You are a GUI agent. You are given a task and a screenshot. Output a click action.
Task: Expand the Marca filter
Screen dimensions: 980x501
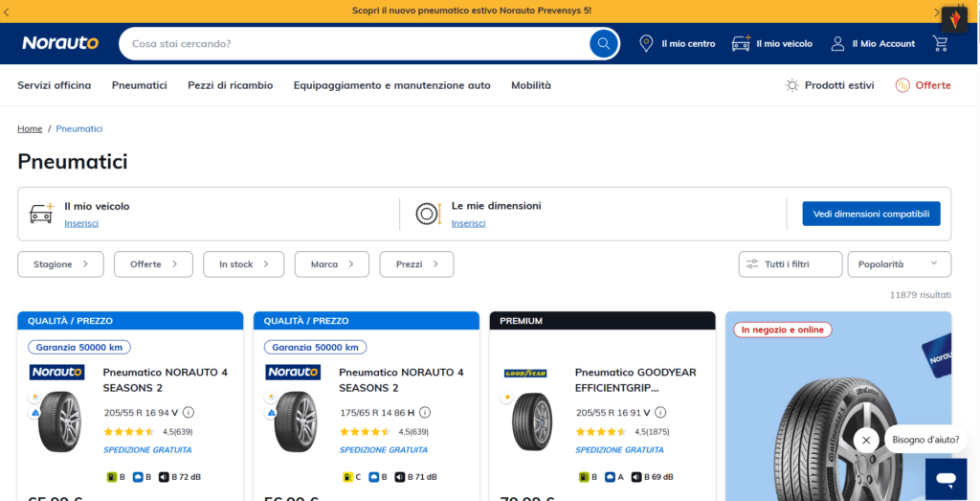coord(332,264)
